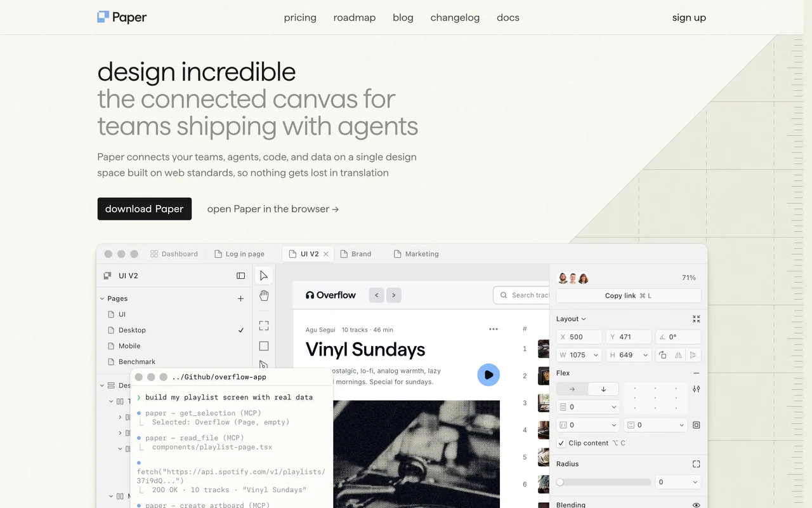Viewport: 812px width, 508px height.
Task: Click the forward arrow in Overflow header
Action: tap(394, 295)
